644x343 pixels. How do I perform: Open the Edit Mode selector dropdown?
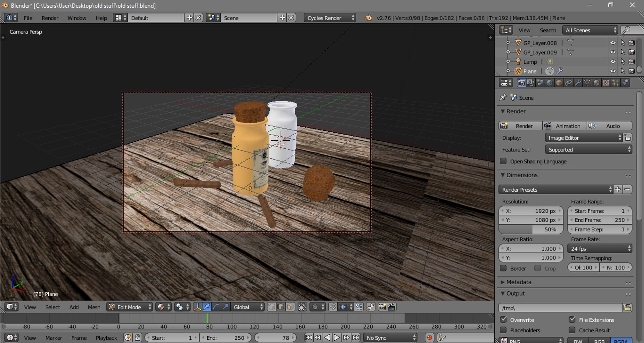[130, 307]
